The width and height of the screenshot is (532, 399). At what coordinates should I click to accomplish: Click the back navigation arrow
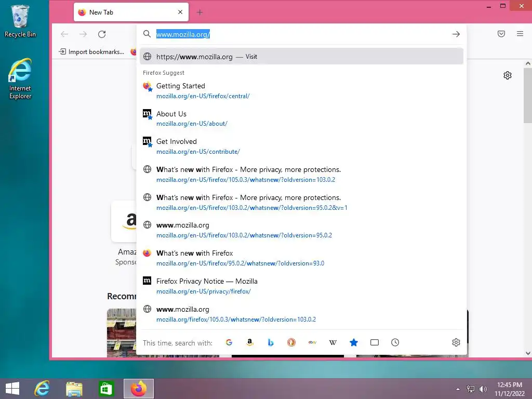click(64, 34)
